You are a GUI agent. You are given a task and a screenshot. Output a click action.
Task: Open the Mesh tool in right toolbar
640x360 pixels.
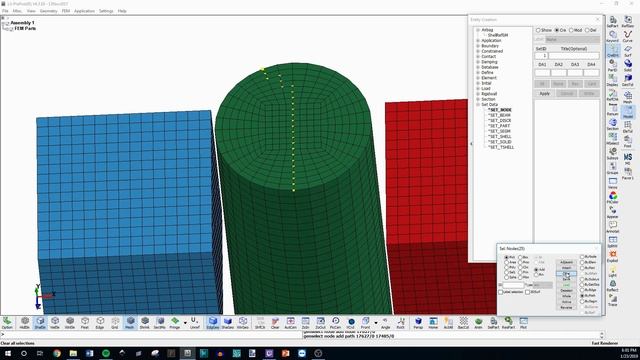tap(628, 97)
